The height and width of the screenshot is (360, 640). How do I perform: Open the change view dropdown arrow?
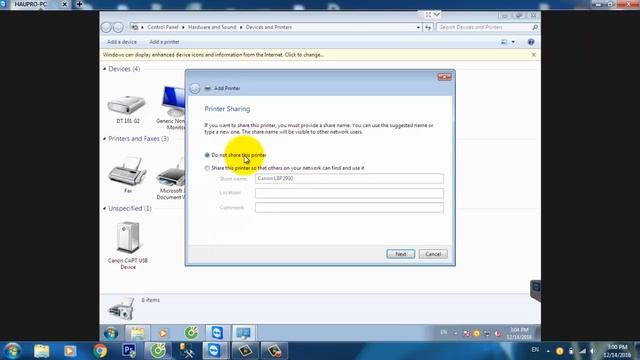(x=513, y=42)
